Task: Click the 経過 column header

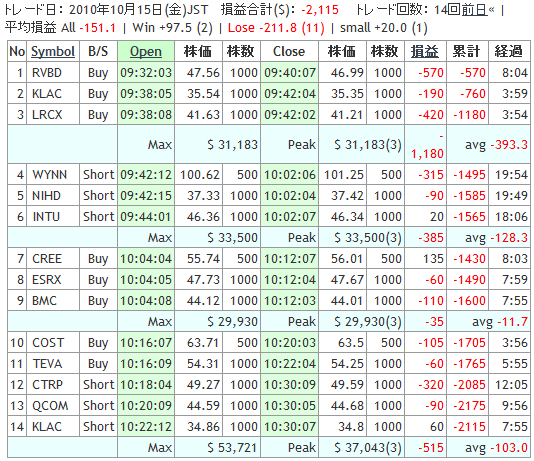Action: point(508,51)
